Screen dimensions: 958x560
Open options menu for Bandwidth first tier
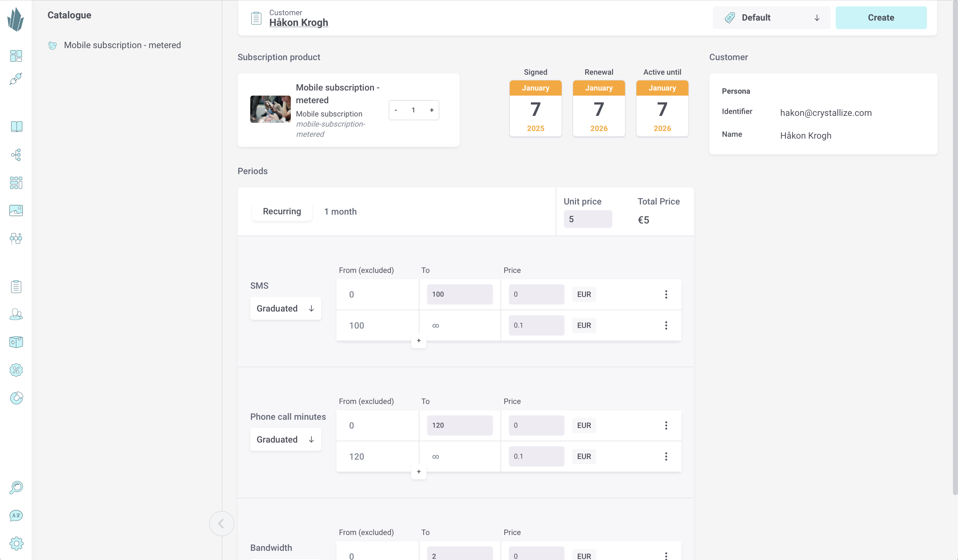coord(666,556)
